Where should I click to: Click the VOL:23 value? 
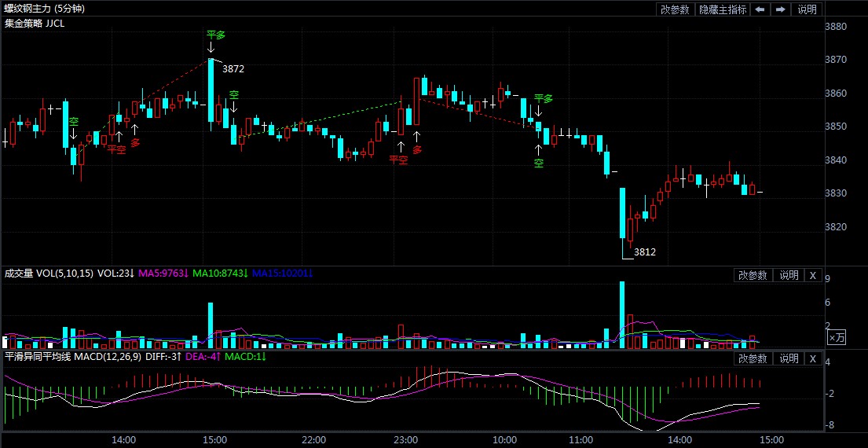(116, 273)
